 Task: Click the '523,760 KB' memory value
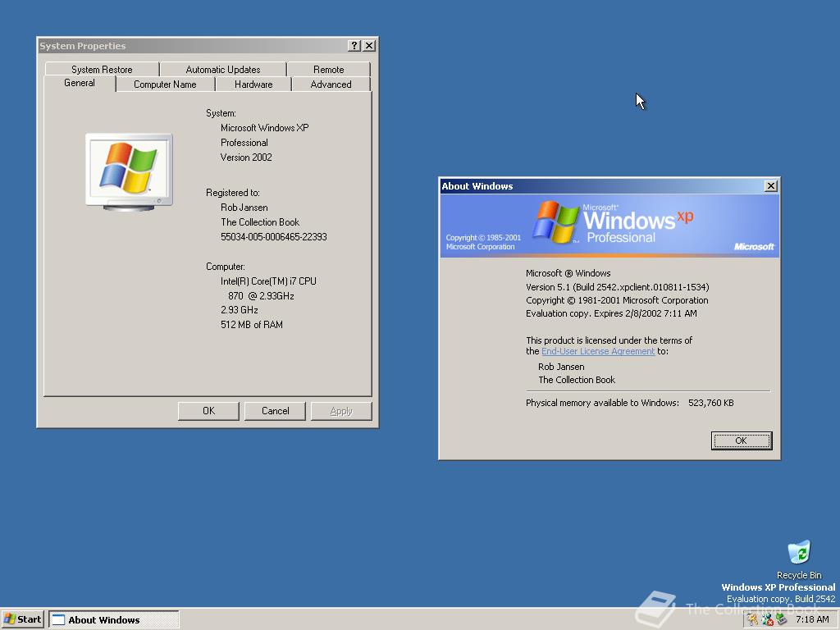pyautogui.click(x=711, y=403)
